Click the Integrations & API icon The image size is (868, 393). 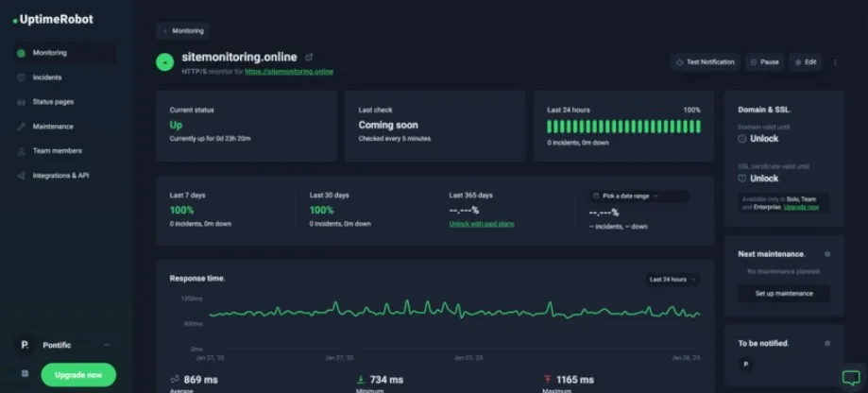[x=21, y=176]
